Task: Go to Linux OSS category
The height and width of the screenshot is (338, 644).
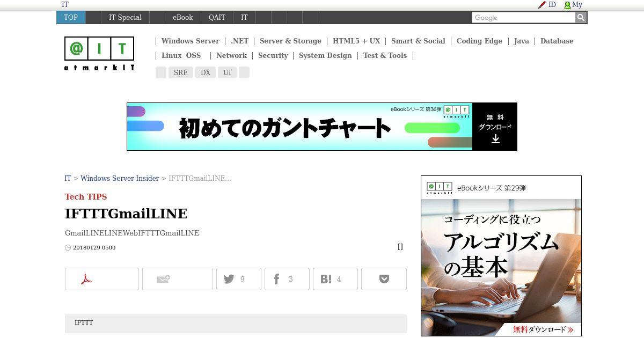Action: click(x=181, y=55)
